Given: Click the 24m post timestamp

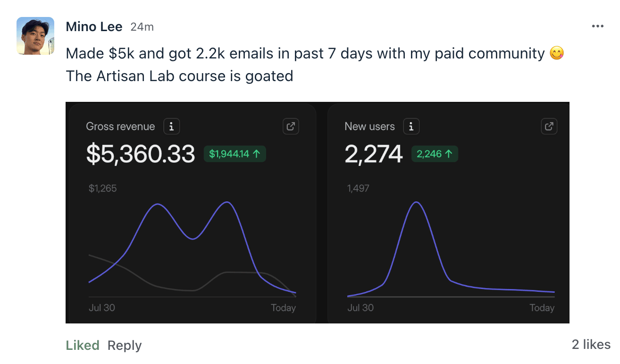Looking at the screenshot, I should click(x=142, y=27).
